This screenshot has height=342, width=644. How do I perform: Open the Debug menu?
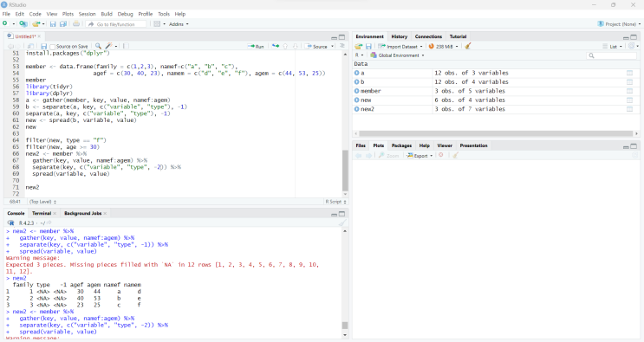point(126,14)
